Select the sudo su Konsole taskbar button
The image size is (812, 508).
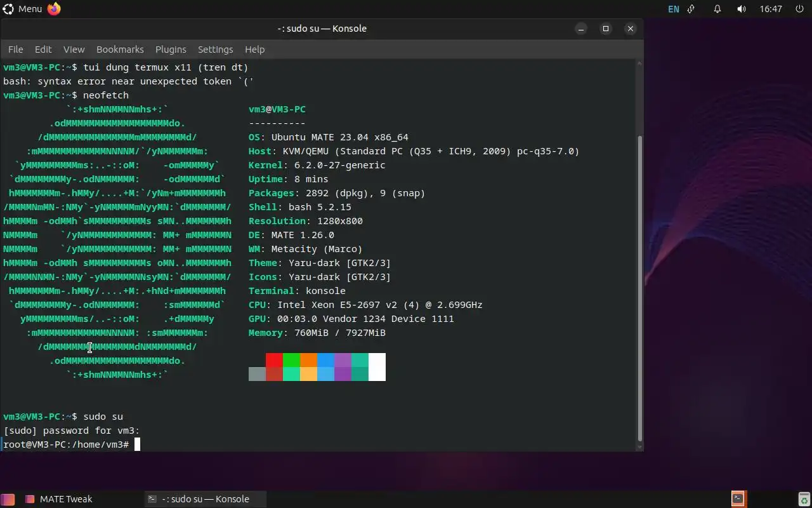point(204,499)
